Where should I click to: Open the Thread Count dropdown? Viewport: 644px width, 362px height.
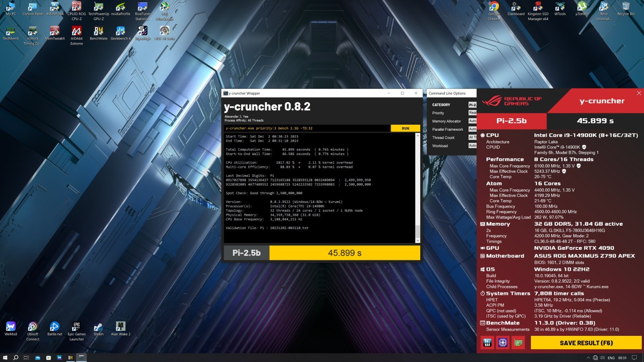[x=473, y=138]
